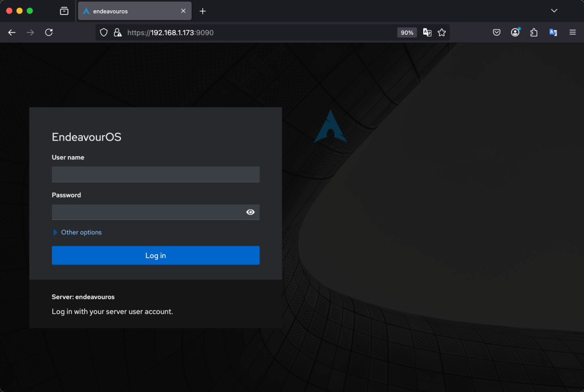Select the endeavouros tab
The width and height of the screenshot is (584, 392).
coord(135,11)
